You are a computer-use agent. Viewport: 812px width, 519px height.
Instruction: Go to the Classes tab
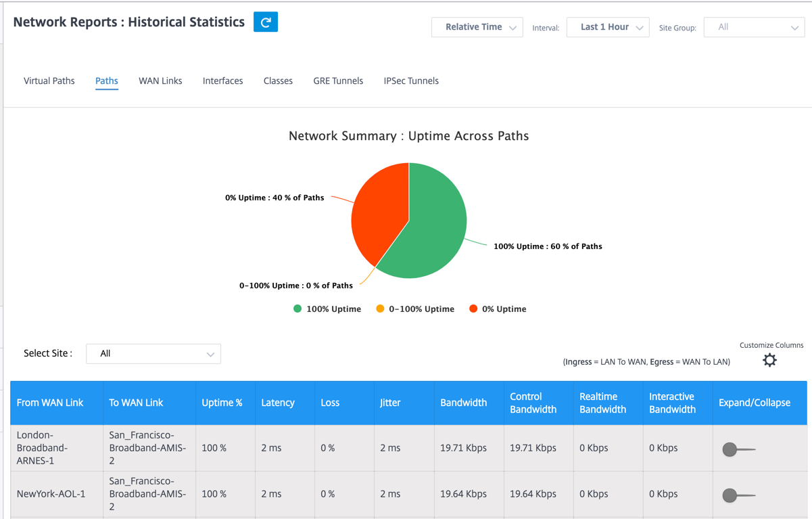[278, 81]
